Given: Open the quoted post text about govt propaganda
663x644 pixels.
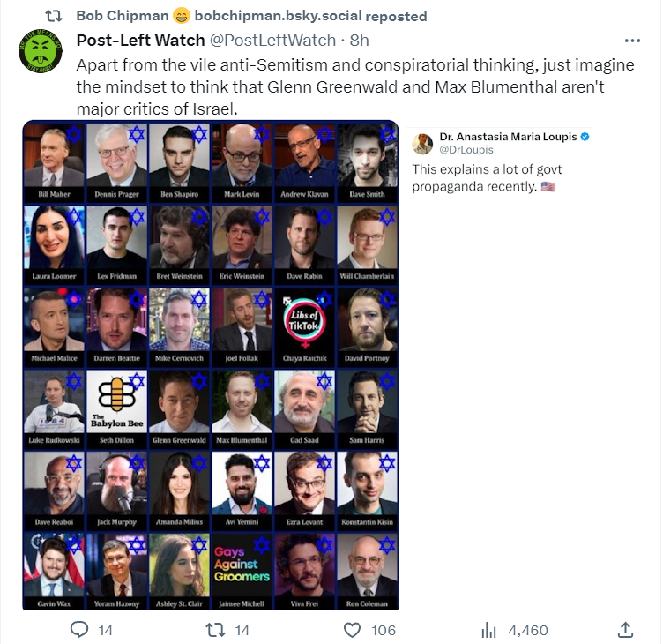Looking at the screenshot, I should coord(487,177).
